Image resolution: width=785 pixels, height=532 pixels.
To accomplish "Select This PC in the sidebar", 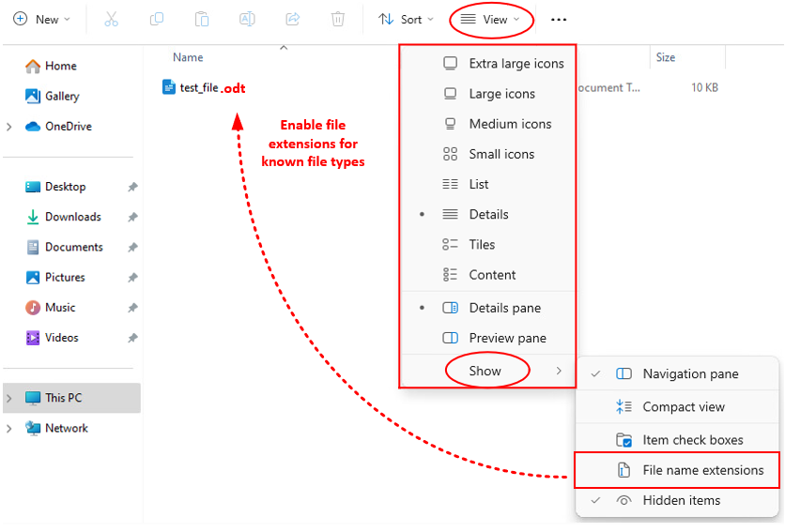I will click(x=71, y=398).
